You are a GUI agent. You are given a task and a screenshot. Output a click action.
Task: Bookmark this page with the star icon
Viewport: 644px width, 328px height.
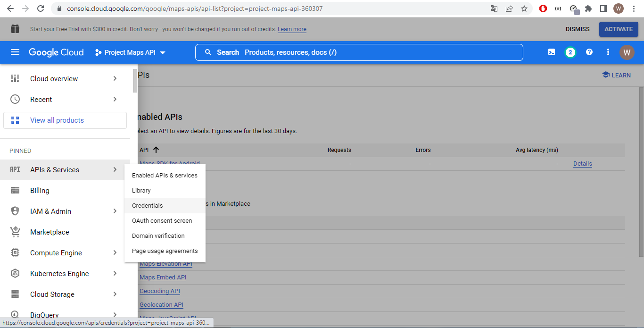coord(524,8)
